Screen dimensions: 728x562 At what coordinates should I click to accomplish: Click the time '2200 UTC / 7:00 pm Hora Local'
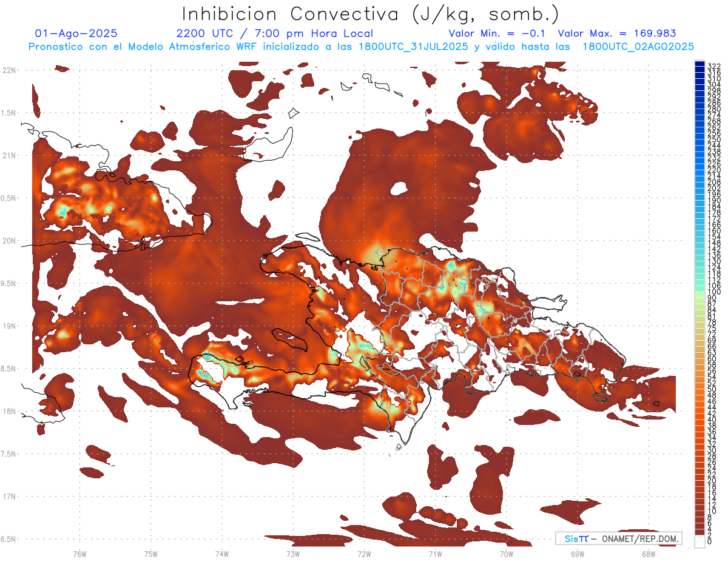(274, 33)
